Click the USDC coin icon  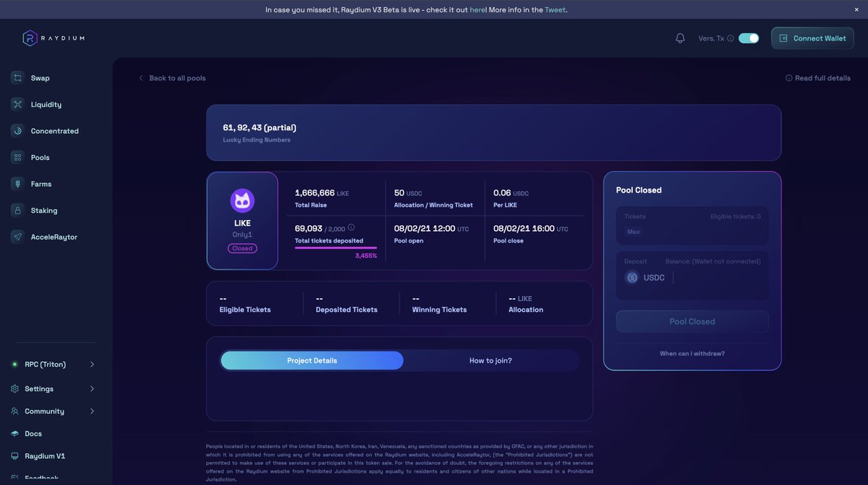coord(632,277)
